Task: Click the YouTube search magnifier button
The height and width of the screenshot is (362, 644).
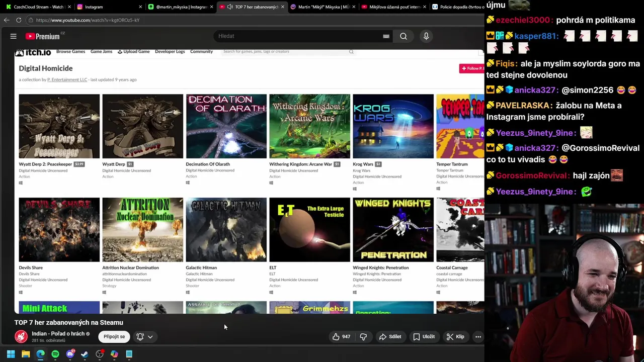Action: tap(404, 36)
